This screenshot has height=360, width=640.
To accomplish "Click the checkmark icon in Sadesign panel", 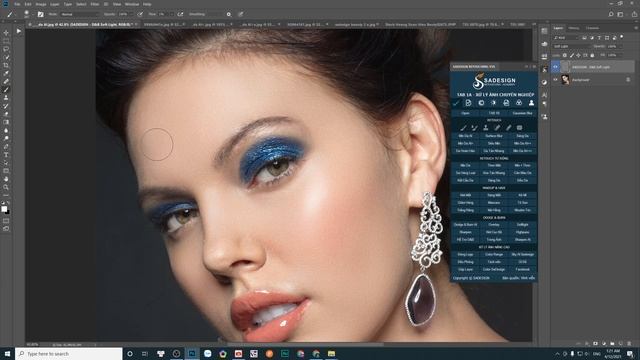I will 456,103.
